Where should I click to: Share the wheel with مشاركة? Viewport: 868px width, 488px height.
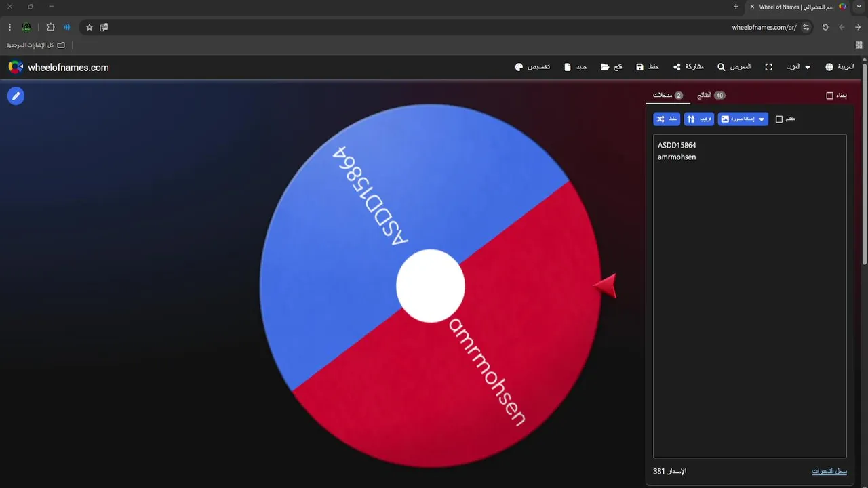[688, 67]
